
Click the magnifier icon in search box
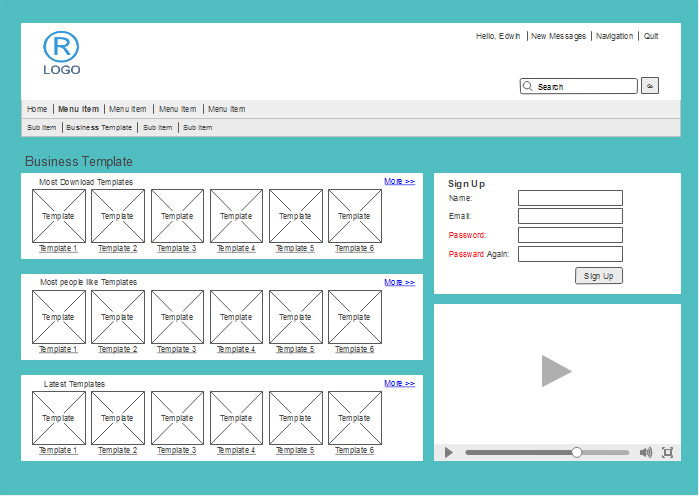pyautogui.click(x=528, y=87)
